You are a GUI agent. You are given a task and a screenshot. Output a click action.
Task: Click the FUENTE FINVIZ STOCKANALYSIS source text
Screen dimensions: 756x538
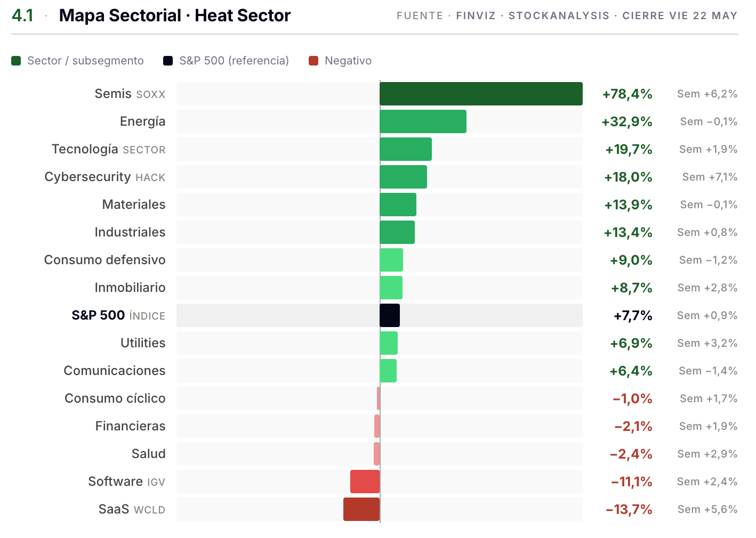[x=503, y=15]
